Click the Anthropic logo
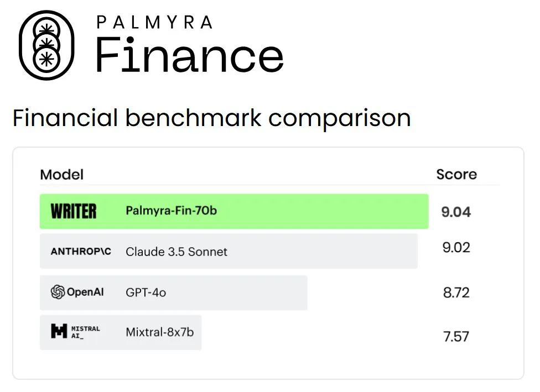540x392 pixels. point(81,252)
